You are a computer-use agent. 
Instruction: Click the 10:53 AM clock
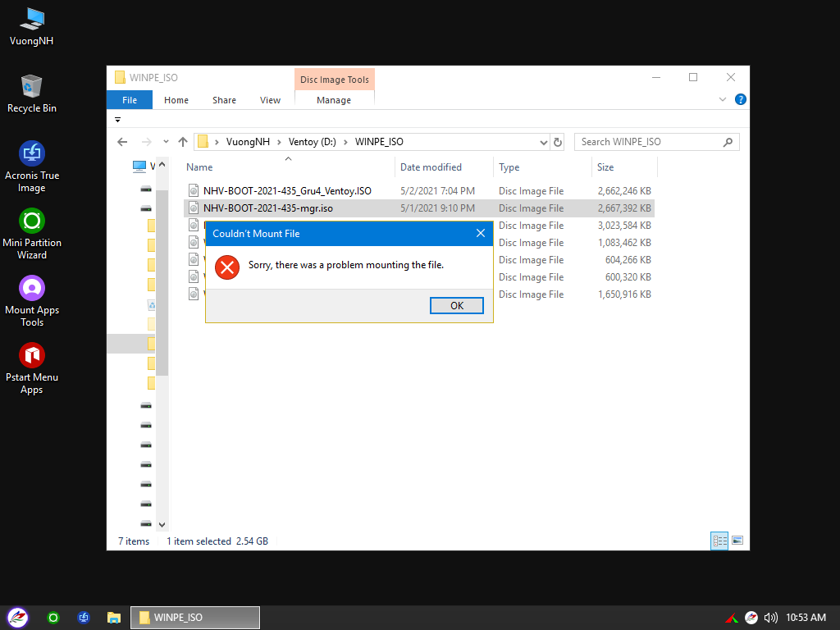[x=806, y=618]
